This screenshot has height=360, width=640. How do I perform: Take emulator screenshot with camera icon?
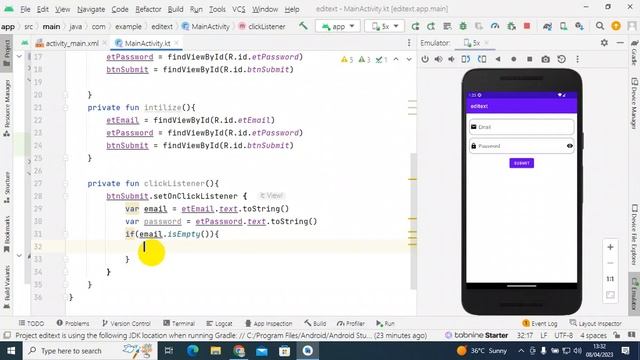point(545,59)
